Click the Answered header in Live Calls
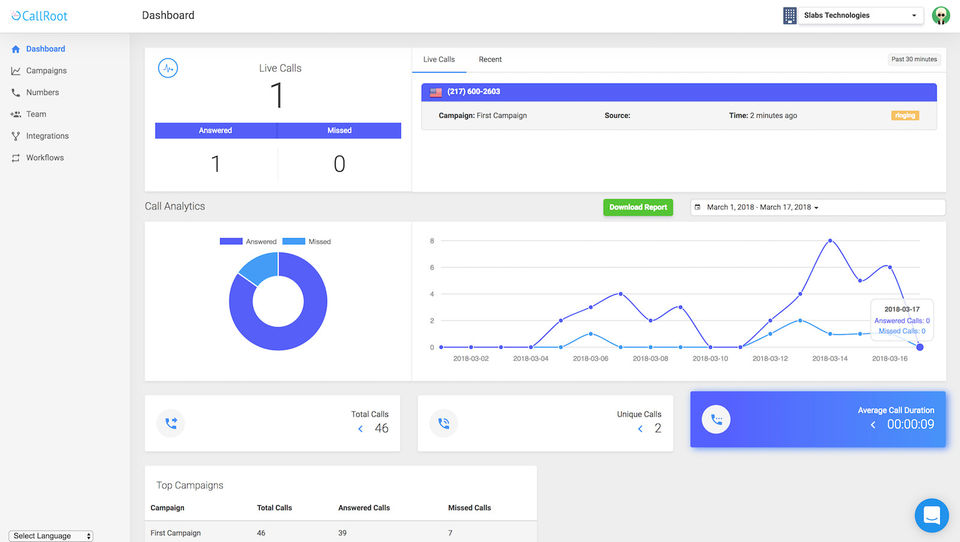 click(216, 130)
